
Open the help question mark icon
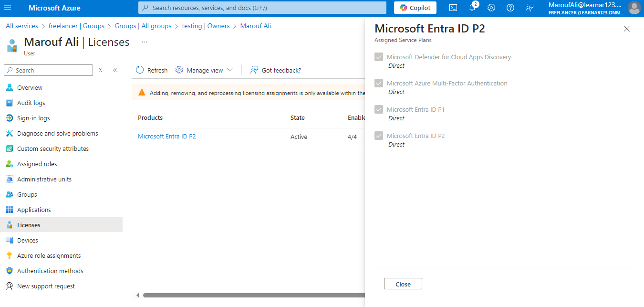coord(510,8)
